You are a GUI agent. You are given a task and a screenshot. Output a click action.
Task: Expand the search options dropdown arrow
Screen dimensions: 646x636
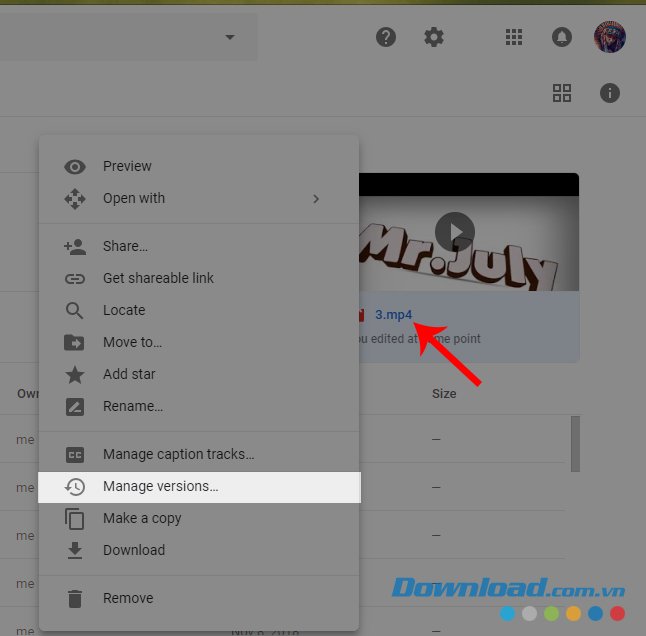pyautogui.click(x=230, y=38)
